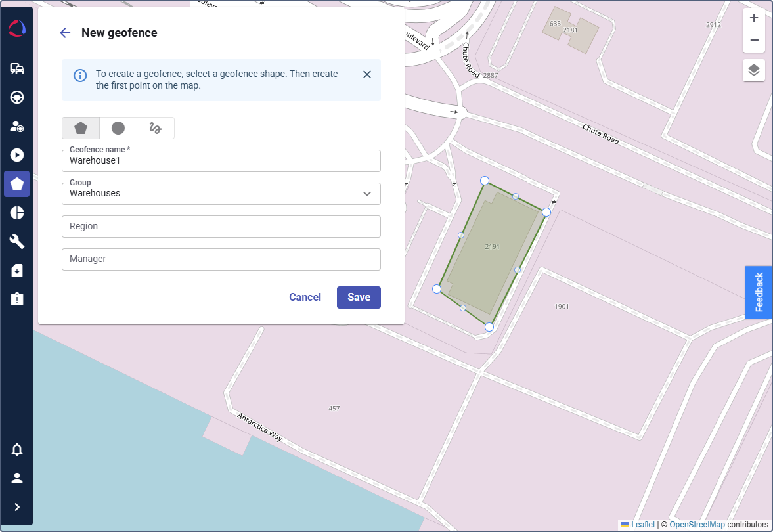Expand the sidebar navigation with chevron

tap(17, 507)
